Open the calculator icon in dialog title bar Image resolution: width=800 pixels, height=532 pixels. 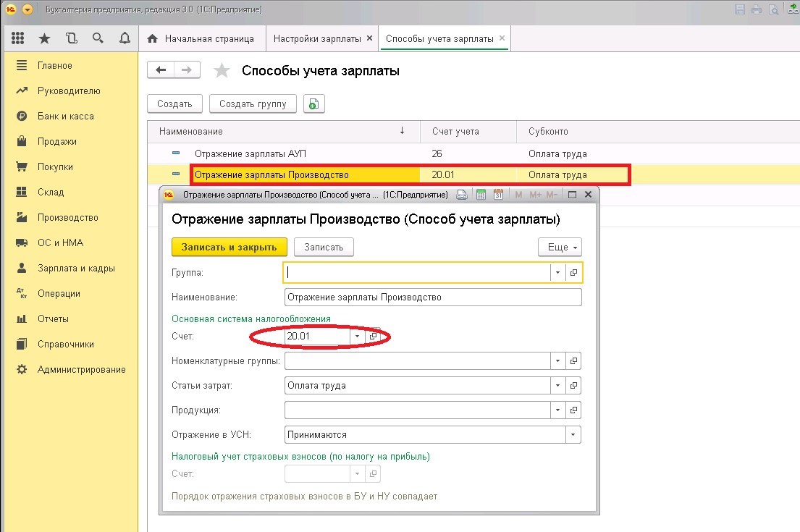(x=481, y=194)
